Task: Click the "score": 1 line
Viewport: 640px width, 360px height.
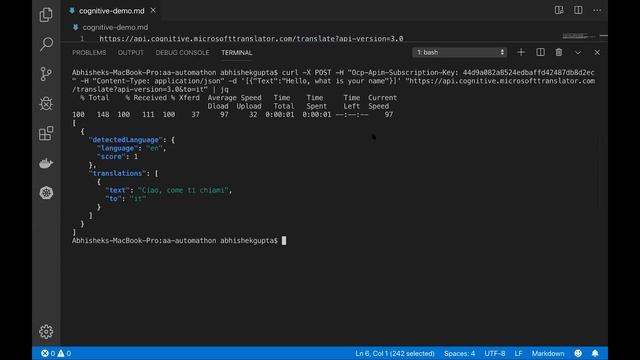Action: [x=117, y=157]
